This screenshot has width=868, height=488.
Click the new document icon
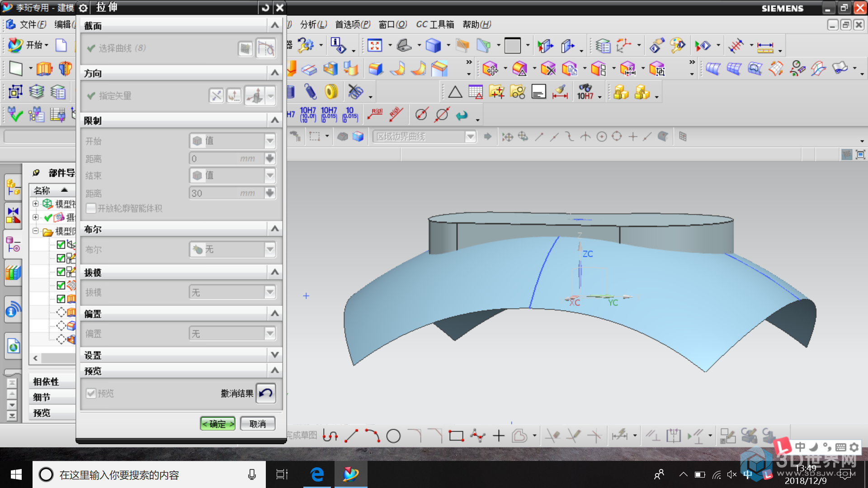pos(61,45)
